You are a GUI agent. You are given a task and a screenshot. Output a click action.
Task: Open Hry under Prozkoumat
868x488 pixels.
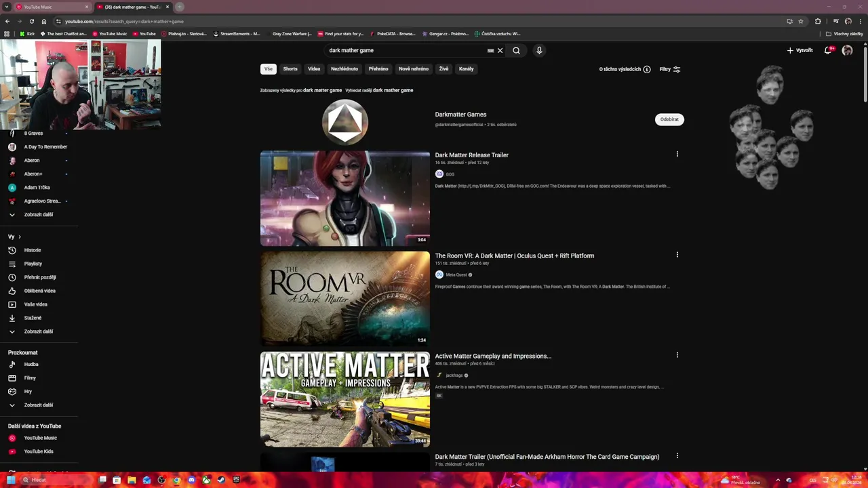[x=28, y=391]
